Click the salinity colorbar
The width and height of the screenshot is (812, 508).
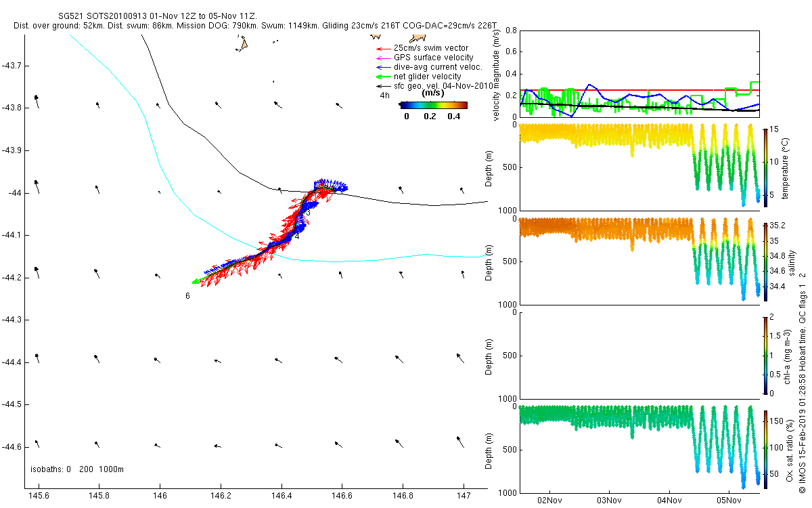pyautogui.click(x=765, y=261)
